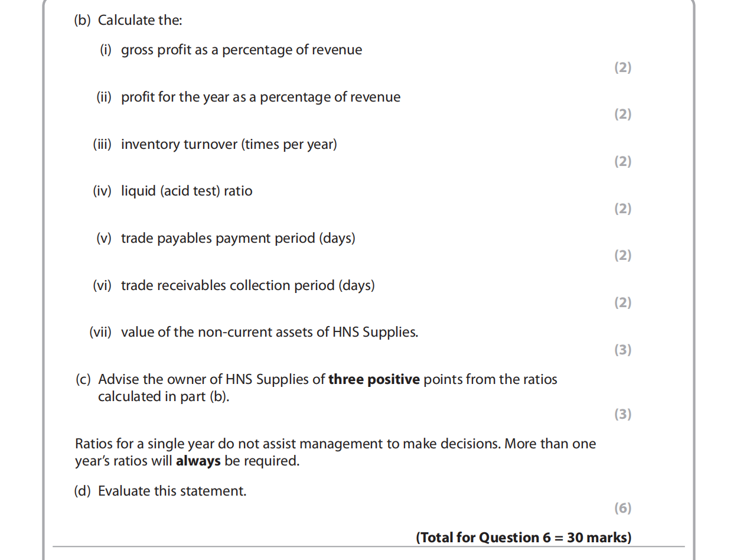The width and height of the screenshot is (737, 560).
Task: Click the "Ratios for a single year" sentence
Action: (x=335, y=444)
